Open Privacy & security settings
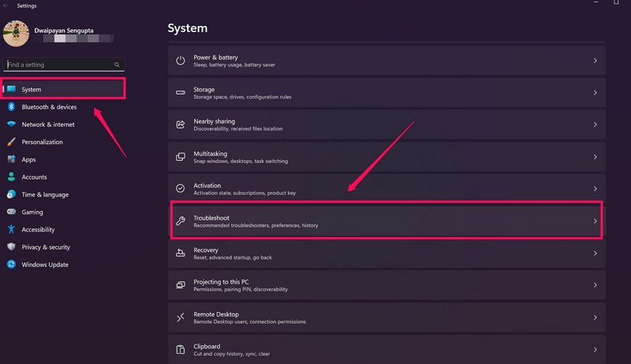Screen dimensions: 631x364 pyautogui.click(x=46, y=247)
